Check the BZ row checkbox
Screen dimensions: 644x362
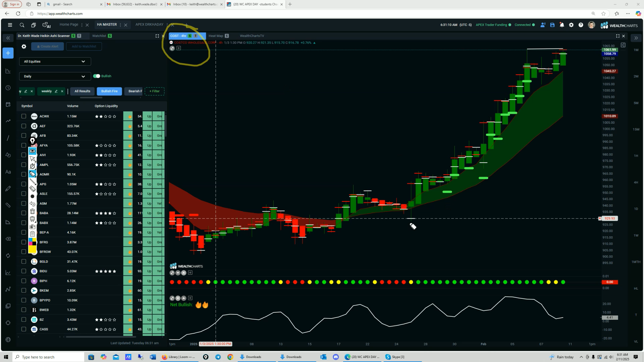[x=23, y=320]
